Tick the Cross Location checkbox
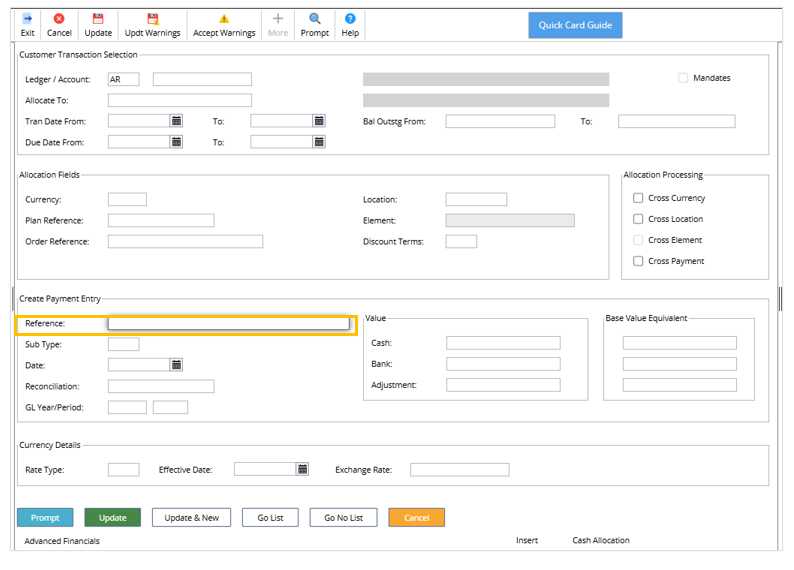Viewport: 794px width, 570px height. coord(638,219)
